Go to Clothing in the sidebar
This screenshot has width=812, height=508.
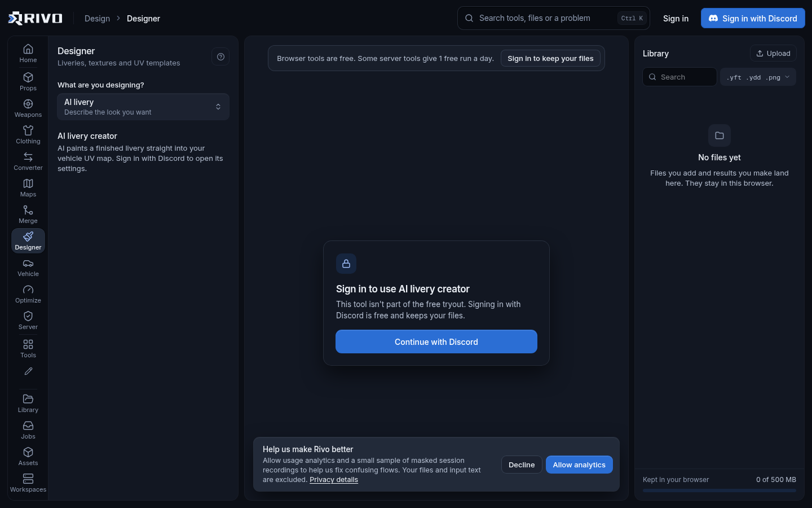point(28,134)
